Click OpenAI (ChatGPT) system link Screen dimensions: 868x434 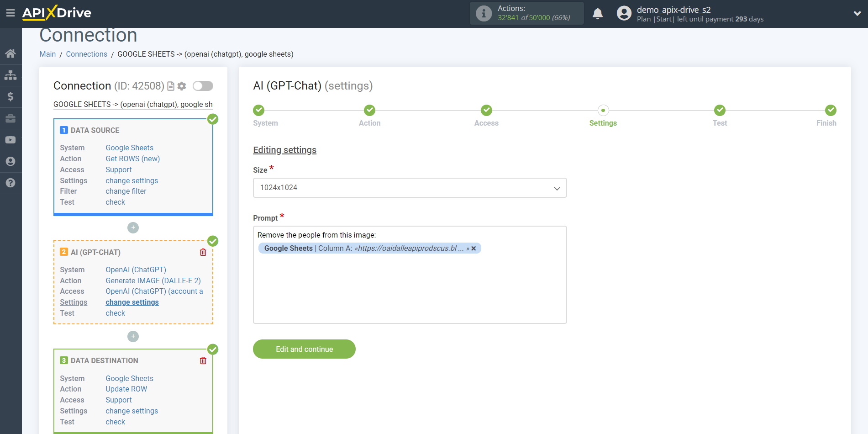click(136, 270)
